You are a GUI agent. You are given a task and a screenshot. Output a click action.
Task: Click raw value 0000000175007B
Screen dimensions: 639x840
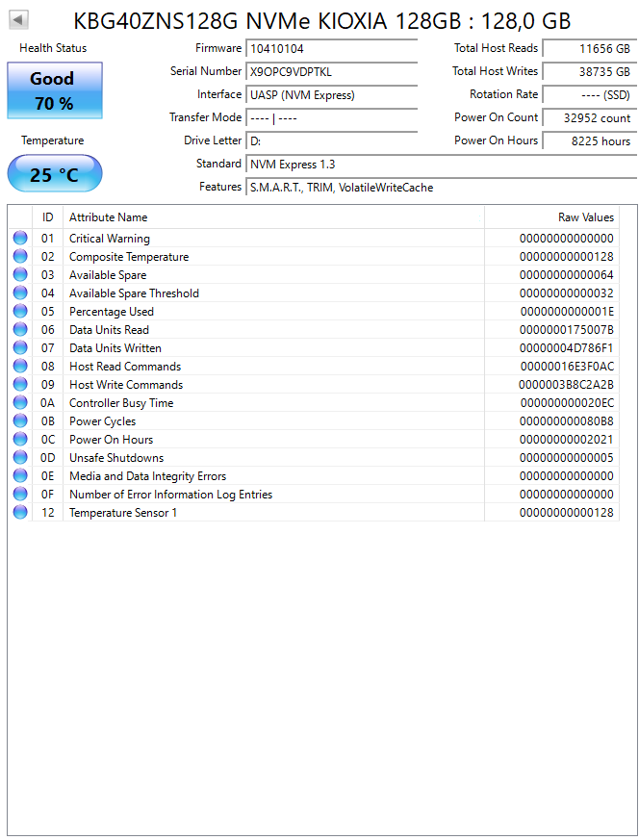click(x=567, y=329)
